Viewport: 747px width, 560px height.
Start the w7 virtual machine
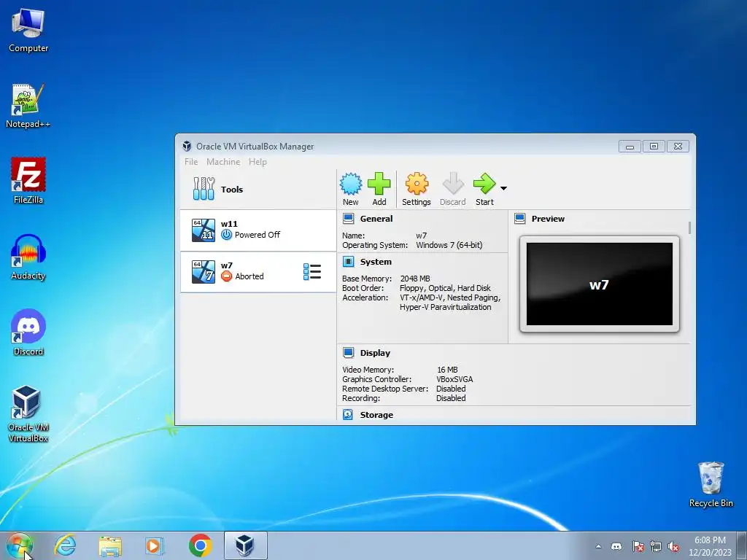pos(484,189)
